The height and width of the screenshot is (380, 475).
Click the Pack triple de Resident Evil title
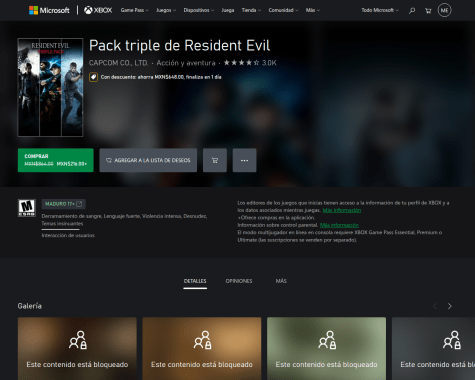pos(179,46)
